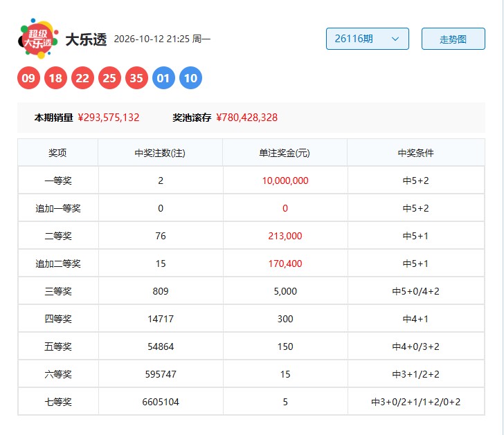This screenshot has height=435, width=504.
Task: Click red ball number 09
Action: [28, 78]
